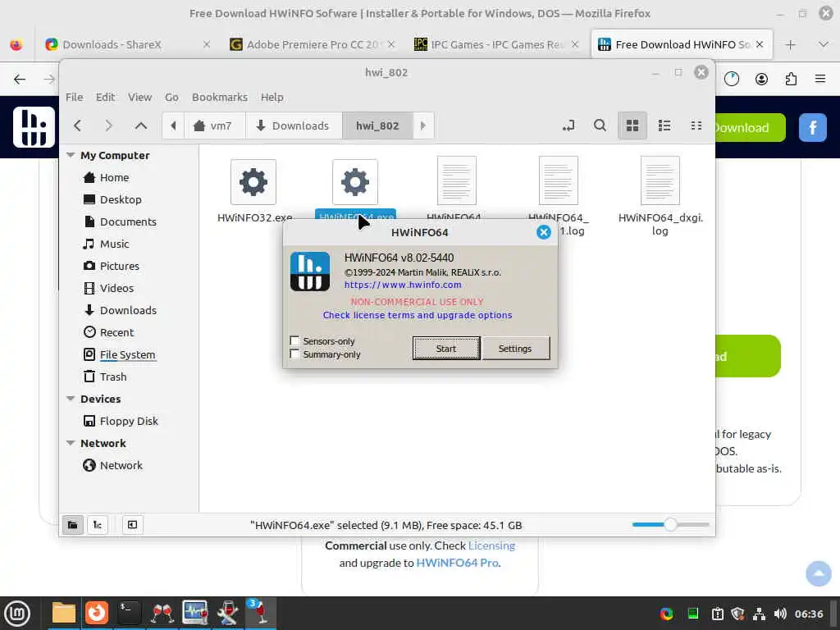Navigate to vm7 in the path bar

click(214, 126)
